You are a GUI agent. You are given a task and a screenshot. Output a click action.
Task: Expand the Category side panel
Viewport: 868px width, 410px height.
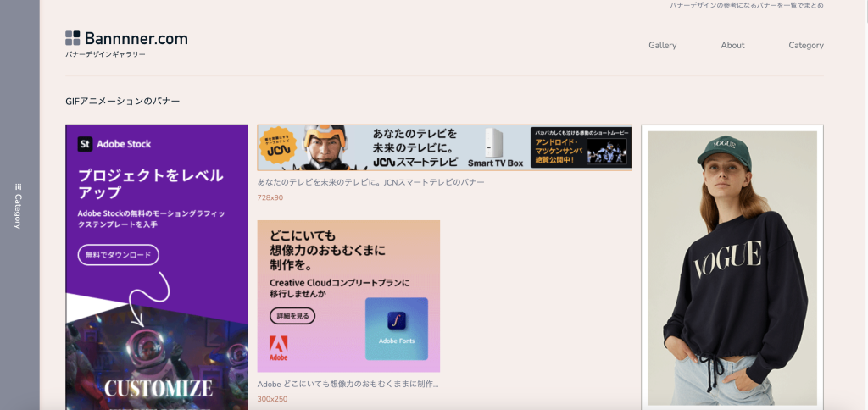point(19,207)
